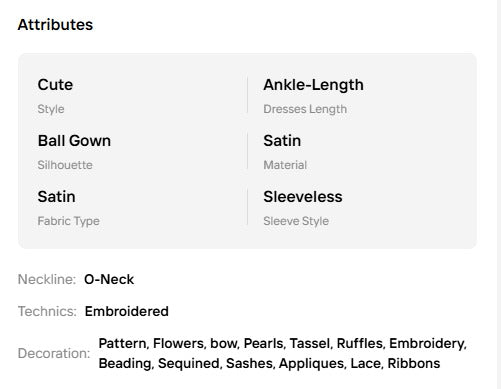Select the Embroidered value
Screen dimensions: 501x389
tap(127, 311)
